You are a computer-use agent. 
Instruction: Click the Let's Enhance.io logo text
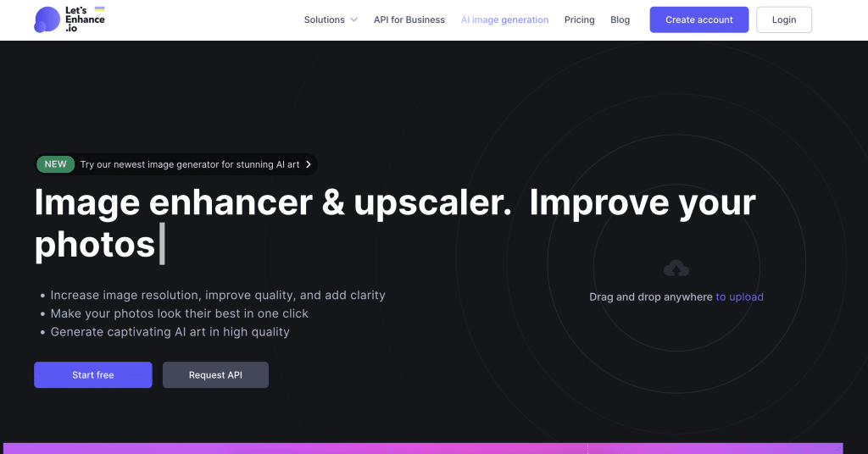point(85,20)
